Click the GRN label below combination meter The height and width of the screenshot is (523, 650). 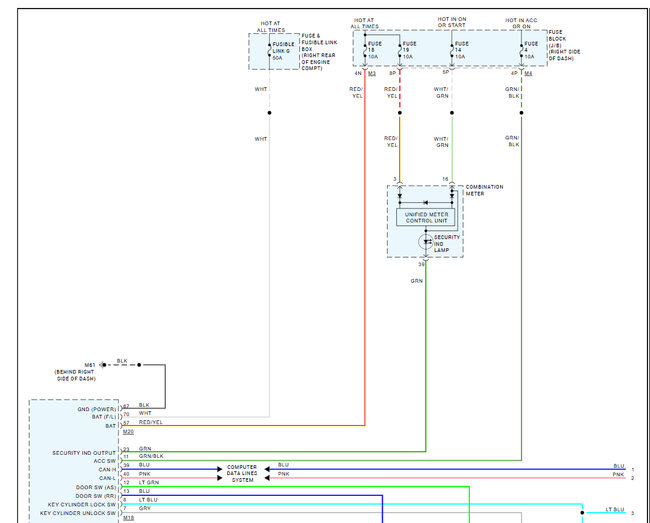point(417,281)
